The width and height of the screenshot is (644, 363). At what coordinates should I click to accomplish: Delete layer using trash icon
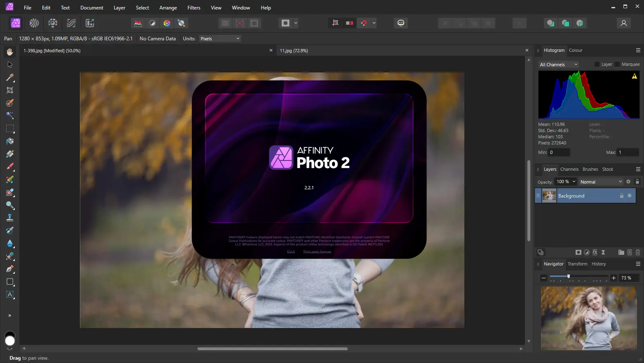(638, 252)
